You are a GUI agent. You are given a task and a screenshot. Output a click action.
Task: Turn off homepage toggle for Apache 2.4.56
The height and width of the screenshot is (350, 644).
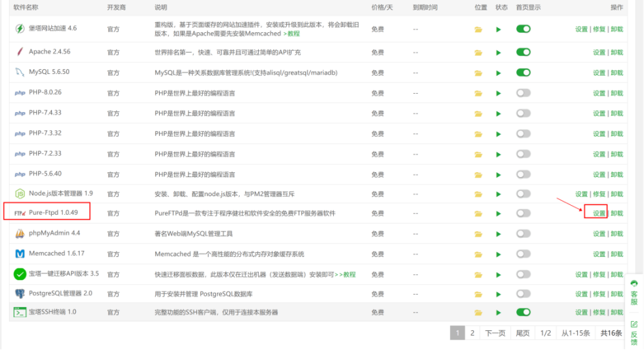point(523,52)
